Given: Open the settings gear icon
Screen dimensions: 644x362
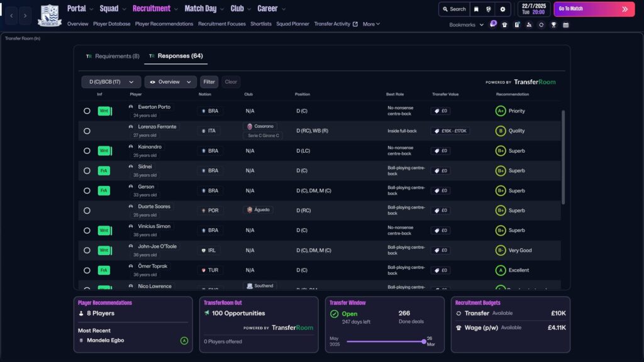Looking at the screenshot, I should tap(502, 9).
